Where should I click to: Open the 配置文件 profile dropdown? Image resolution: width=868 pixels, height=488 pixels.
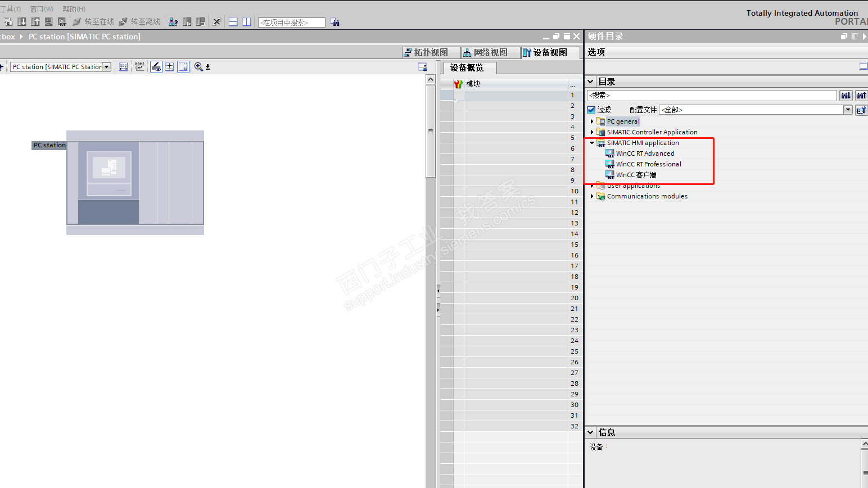coord(848,110)
